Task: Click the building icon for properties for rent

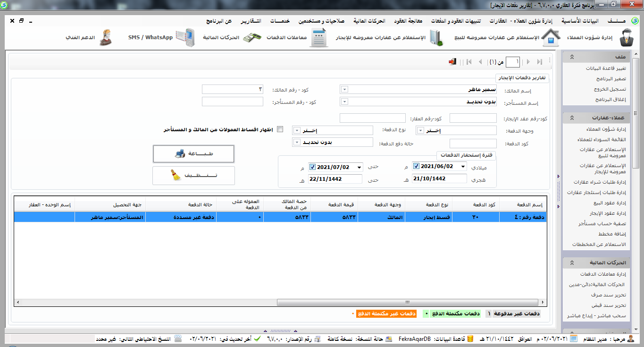Action: (x=436, y=38)
